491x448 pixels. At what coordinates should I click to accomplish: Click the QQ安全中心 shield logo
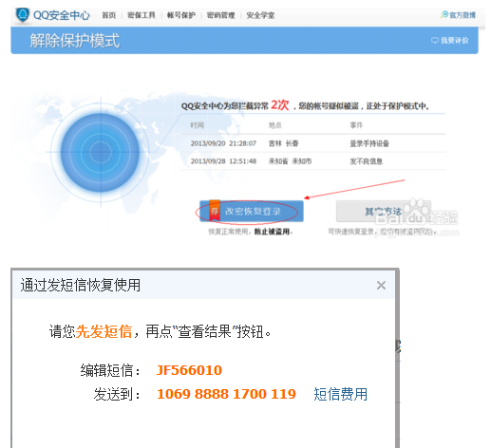click(23, 14)
